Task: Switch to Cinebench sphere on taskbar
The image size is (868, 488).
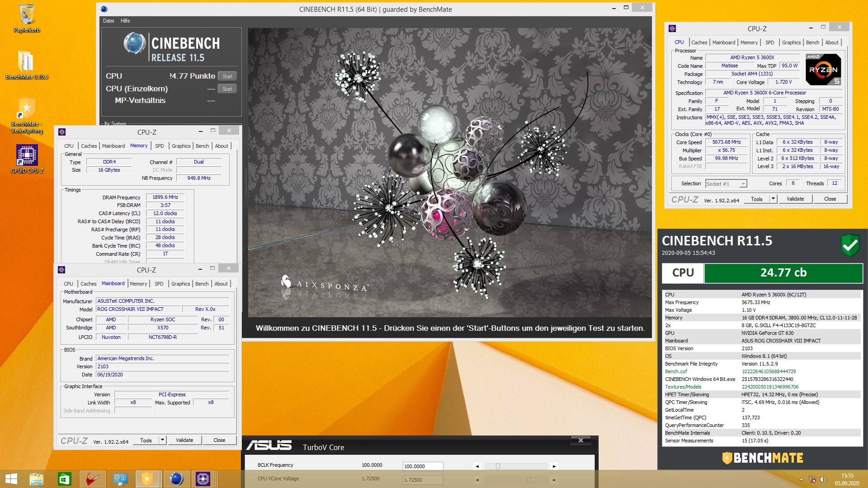Action: [x=176, y=479]
